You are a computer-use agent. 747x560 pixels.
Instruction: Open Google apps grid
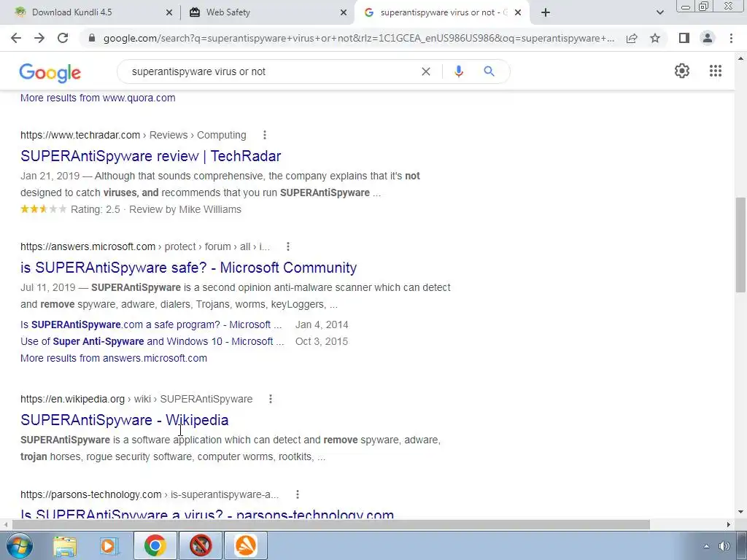tap(716, 71)
